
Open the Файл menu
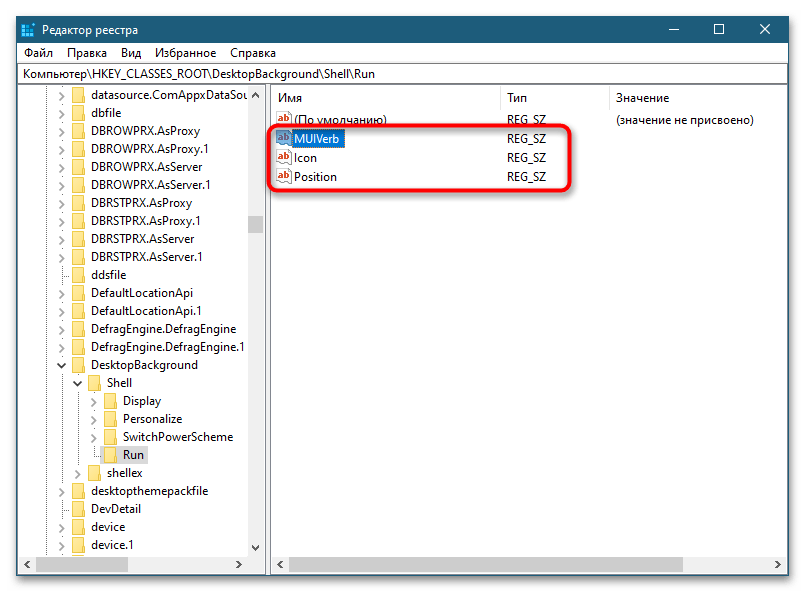click(x=38, y=52)
